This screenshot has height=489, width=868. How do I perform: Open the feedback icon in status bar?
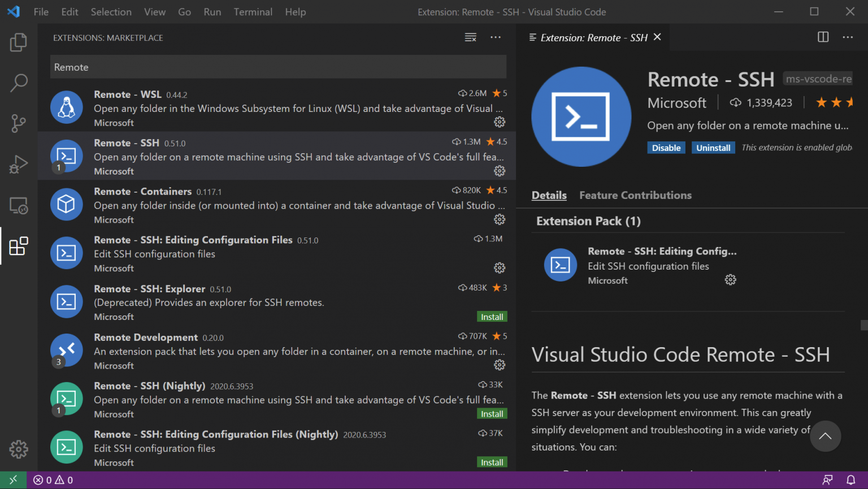(828, 480)
